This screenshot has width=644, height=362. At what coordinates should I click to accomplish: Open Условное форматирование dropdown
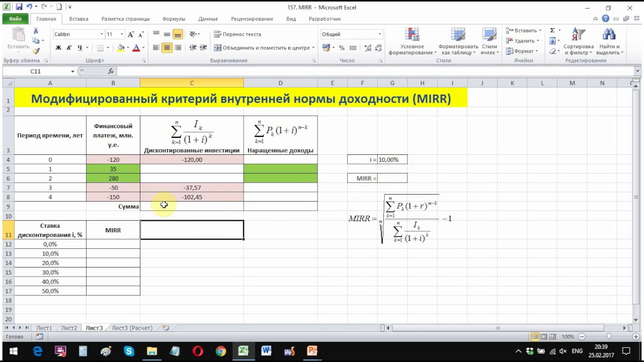tap(412, 42)
